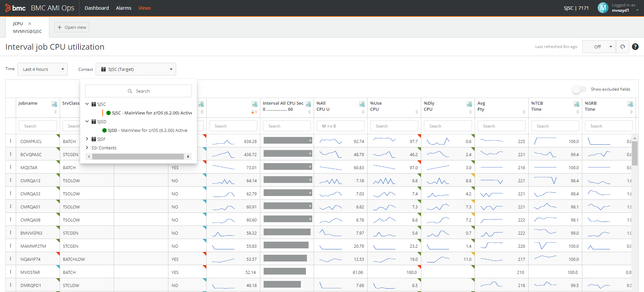Click the Avg Pty Search filter field
The image size is (644, 292).
coord(501,126)
